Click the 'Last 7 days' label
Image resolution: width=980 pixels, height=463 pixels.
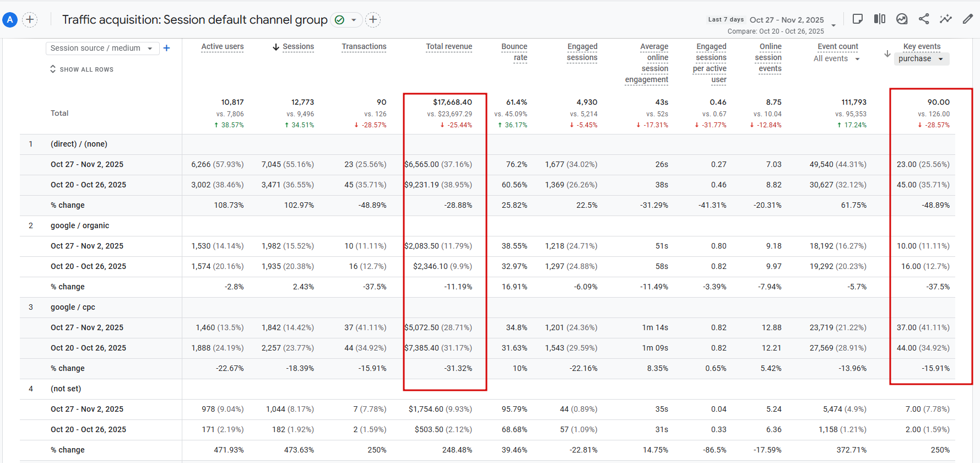click(726, 19)
